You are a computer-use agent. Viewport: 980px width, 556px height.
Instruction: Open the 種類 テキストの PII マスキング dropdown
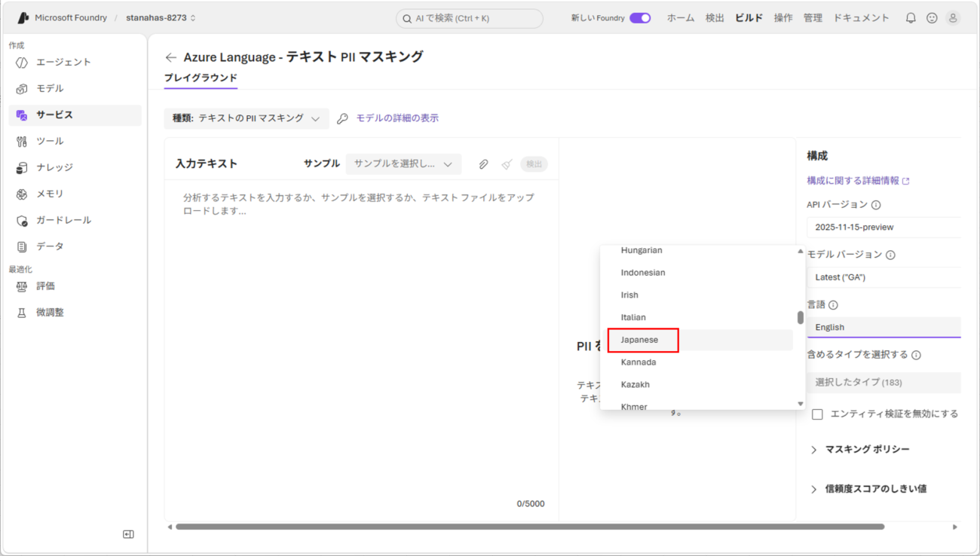click(247, 118)
